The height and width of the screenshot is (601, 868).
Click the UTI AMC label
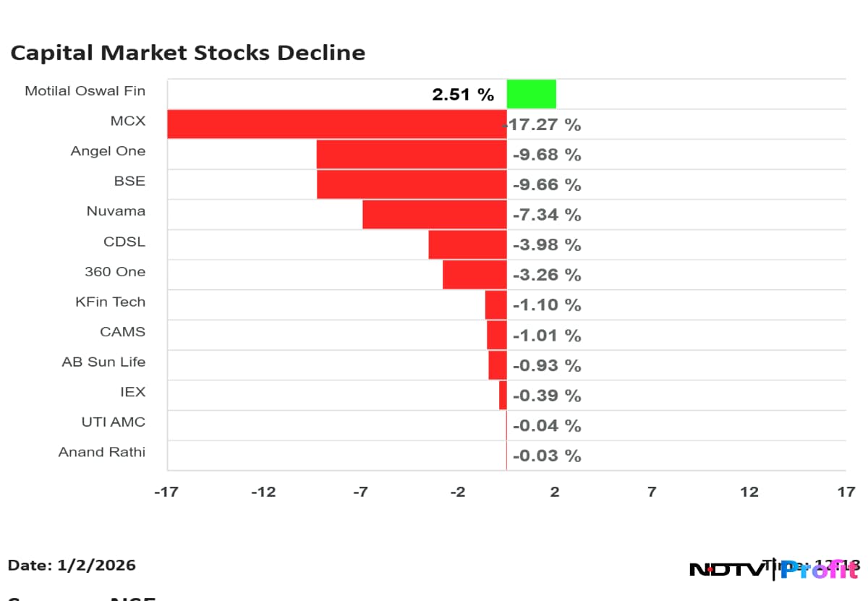coord(113,422)
